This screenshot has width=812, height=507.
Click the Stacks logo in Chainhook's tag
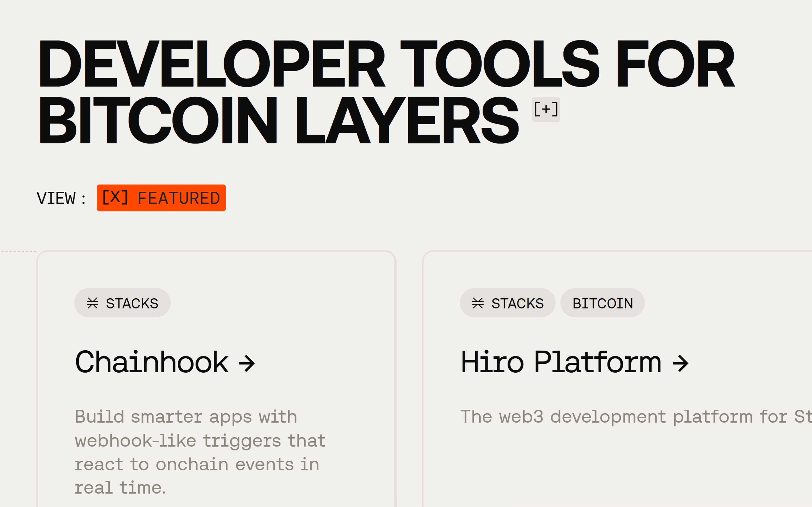point(93,303)
